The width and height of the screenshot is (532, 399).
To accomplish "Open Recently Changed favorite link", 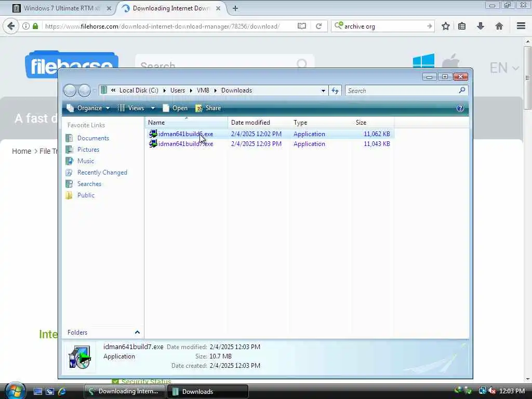I will click(x=97, y=172).
